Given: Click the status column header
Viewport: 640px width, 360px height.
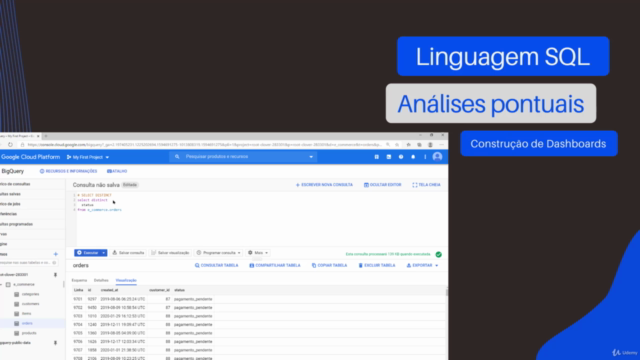Looking at the screenshot, I should tap(179, 290).
